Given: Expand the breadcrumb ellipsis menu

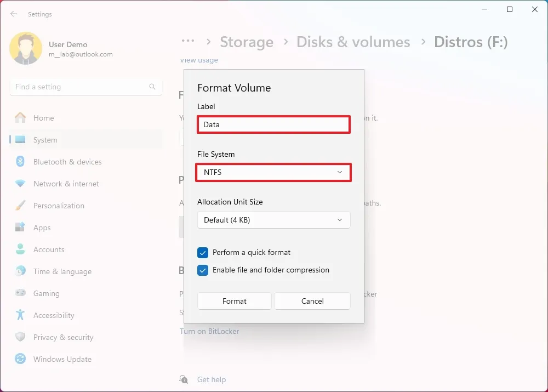Looking at the screenshot, I should tap(188, 41).
